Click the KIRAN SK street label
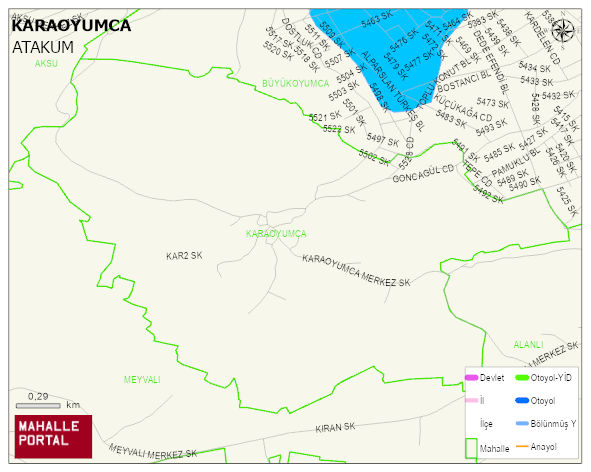 pos(335,428)
